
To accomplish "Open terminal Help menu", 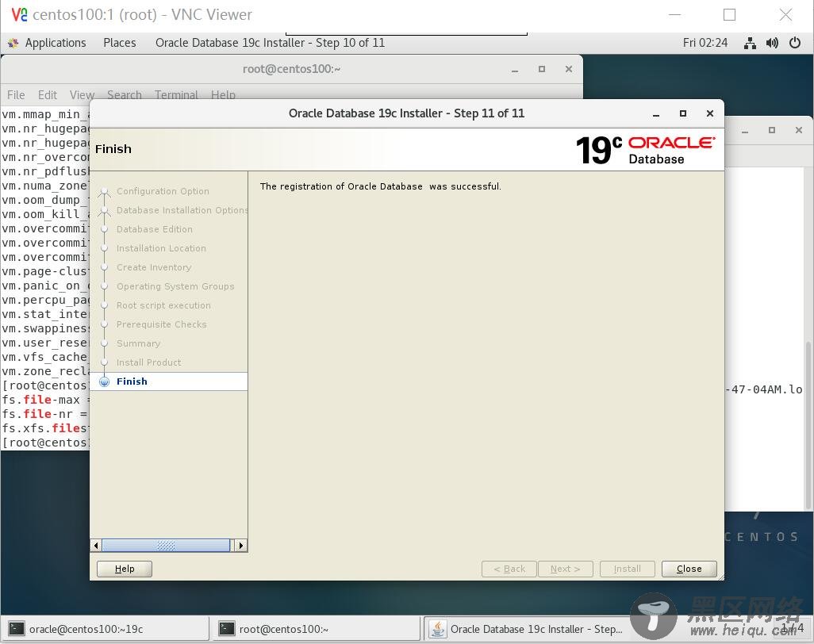I will click(223, 95).
